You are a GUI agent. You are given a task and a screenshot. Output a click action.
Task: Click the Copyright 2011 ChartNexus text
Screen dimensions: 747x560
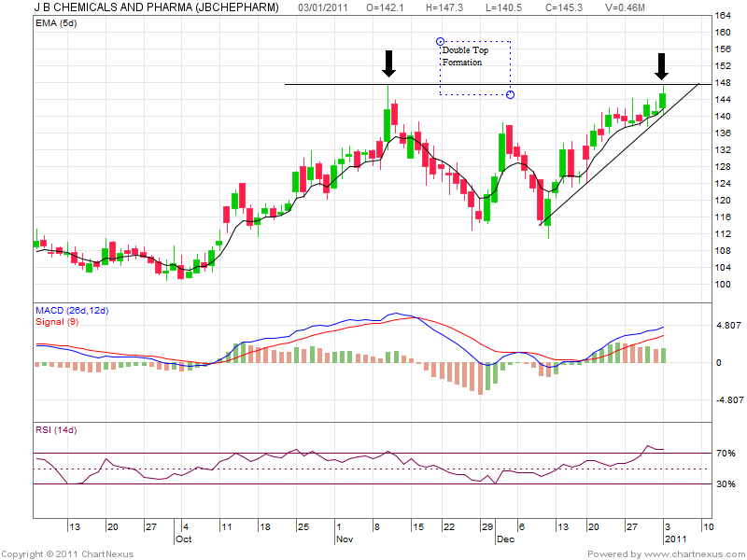[x=67, y=553]
